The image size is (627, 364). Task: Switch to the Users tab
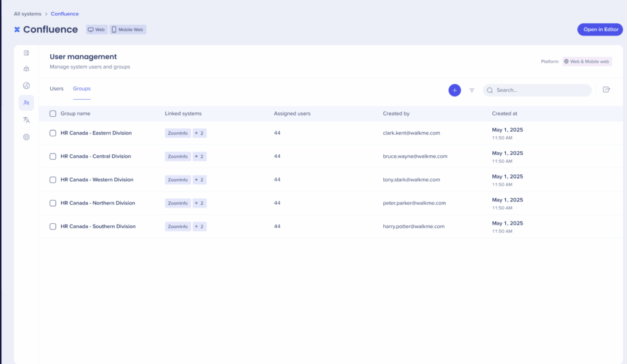pyautogui.click(x=56, y=89)
